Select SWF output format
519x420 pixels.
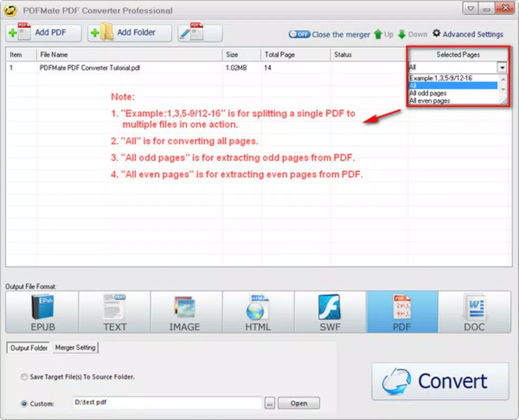[330, 312]
